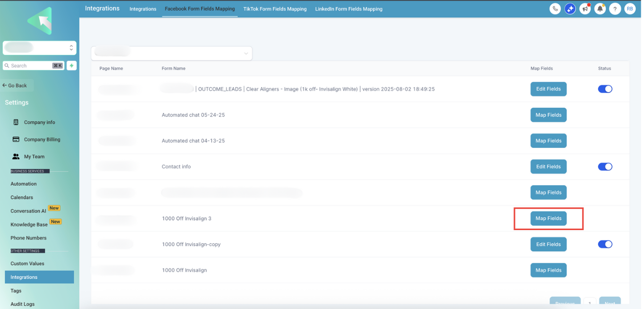Go Back using the sidebar arrow
This screenshot has height=309, width=644.
tap(15, 86)
